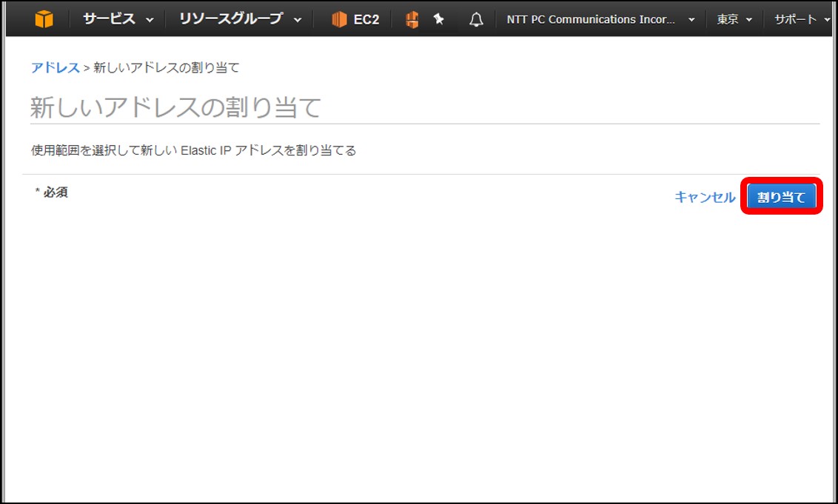Click the orange service shortcut icon beside EC2
The height and width of the screenshot is (504, 838).
[x=412, y=19]
